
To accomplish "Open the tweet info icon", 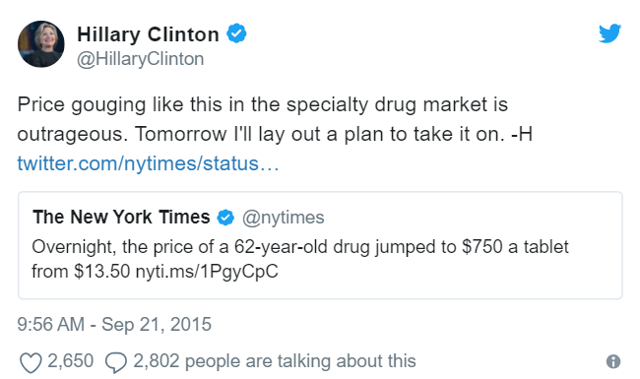I will coord(613,361).
